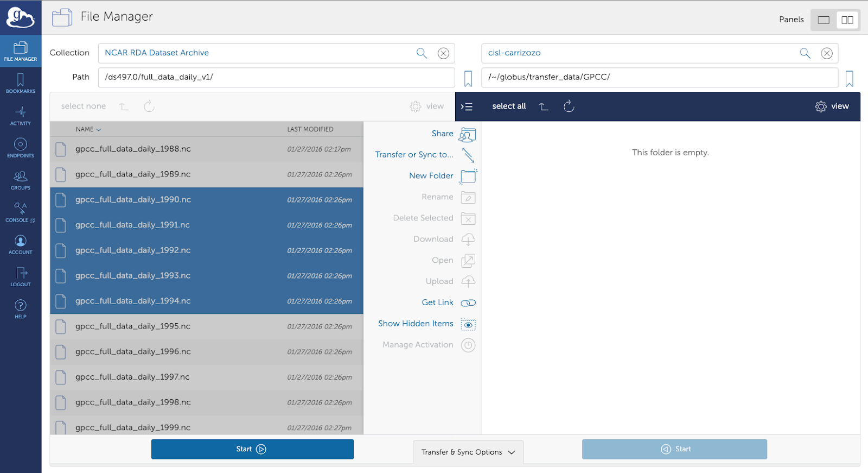Sort by LAST MODIFIED column header
The height and width of the screenshot is (473, 868).
(310, 129)
